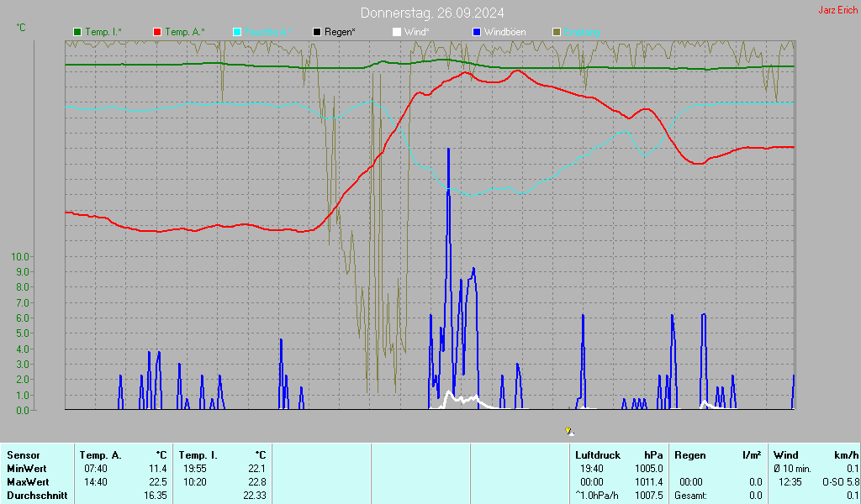Click the date title 'Donnerstag, 26.09.2024'
This screenshot has height=504, width=861.
coord(432,13)
